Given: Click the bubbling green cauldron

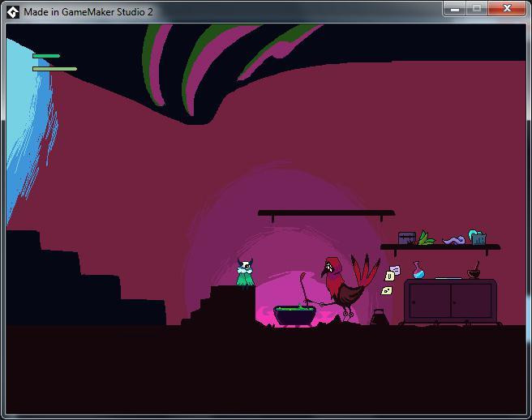Looking at the screenshot, I should (294, 315).
